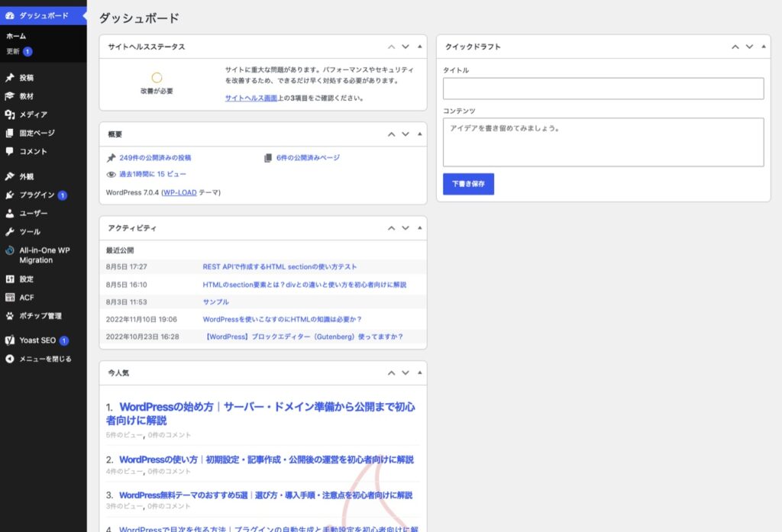Image resolution: width=782 pixels, height=532 pixels.
Task: Click the page icon beside 6件の公開済みページ
Action: point(268,157)
